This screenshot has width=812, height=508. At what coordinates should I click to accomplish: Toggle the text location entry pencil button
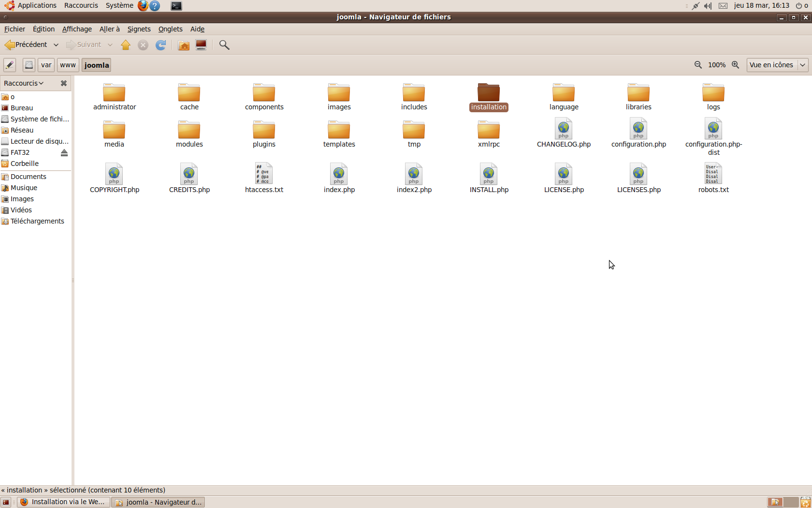(10, 65)
